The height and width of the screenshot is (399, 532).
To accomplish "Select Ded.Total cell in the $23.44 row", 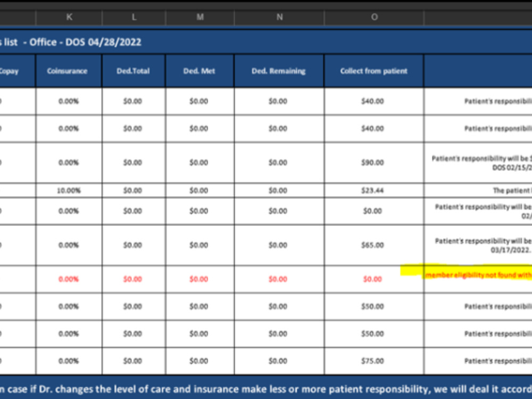I will (134, 190).
